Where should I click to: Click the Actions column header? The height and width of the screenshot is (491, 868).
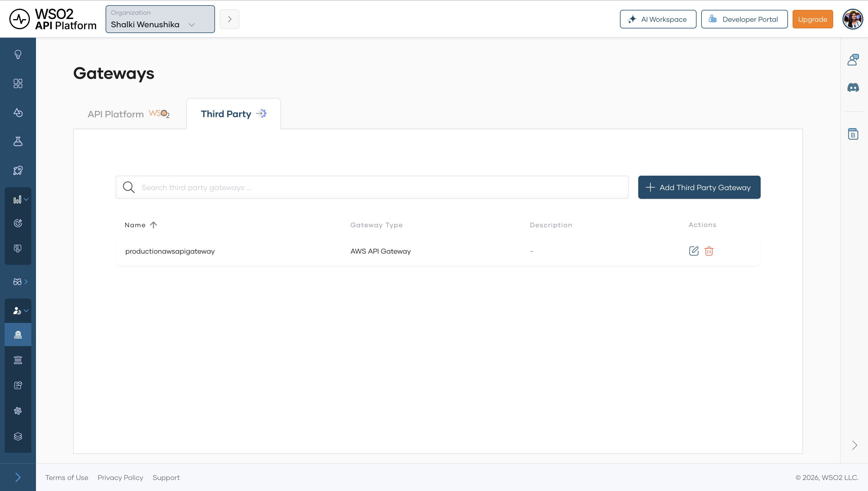tap(703, 225)
